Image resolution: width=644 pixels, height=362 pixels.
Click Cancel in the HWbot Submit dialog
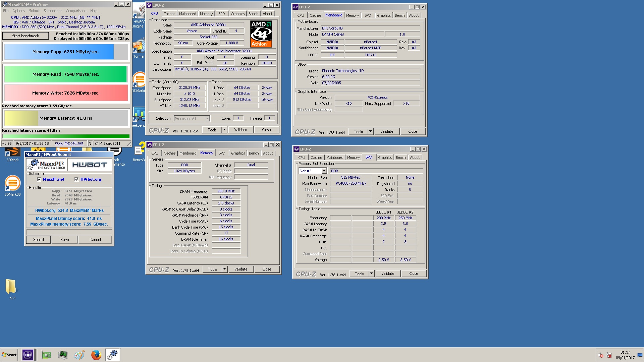point(95,240)
